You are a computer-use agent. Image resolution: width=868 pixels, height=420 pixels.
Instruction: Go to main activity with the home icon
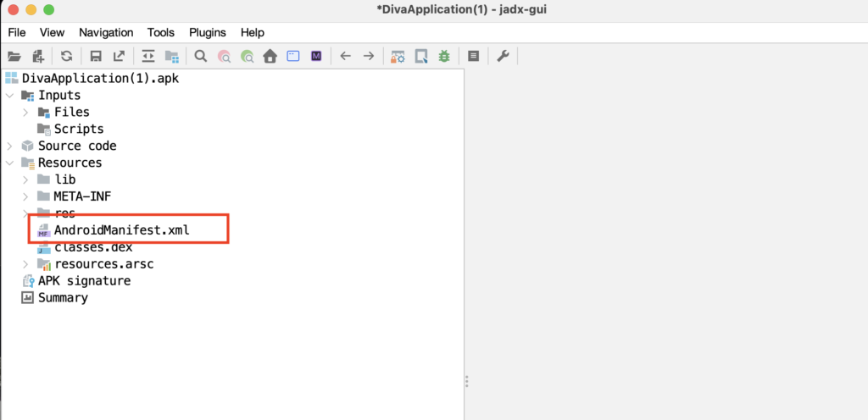(x=270, y=56)
